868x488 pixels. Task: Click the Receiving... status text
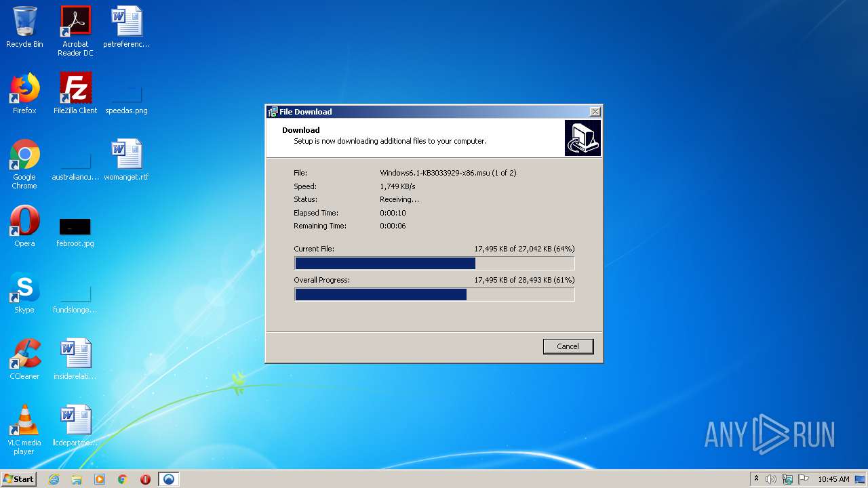click(399, 199)
